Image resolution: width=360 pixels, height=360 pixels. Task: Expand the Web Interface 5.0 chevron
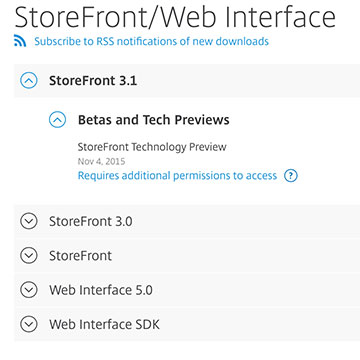(x=29, y=290)
